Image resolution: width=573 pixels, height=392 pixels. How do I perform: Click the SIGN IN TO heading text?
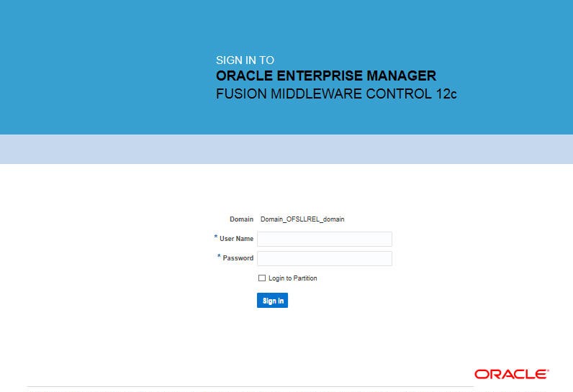point(245,60)
